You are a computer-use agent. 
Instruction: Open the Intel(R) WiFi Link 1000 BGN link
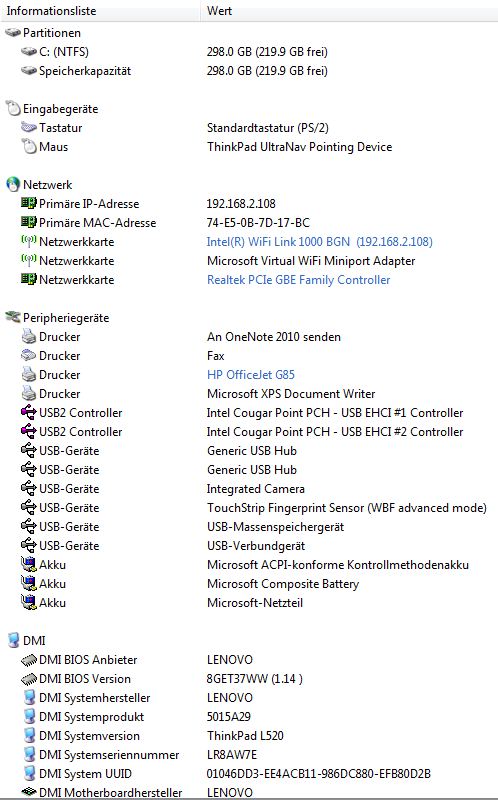pyautogui.click(x=319, y=241)
